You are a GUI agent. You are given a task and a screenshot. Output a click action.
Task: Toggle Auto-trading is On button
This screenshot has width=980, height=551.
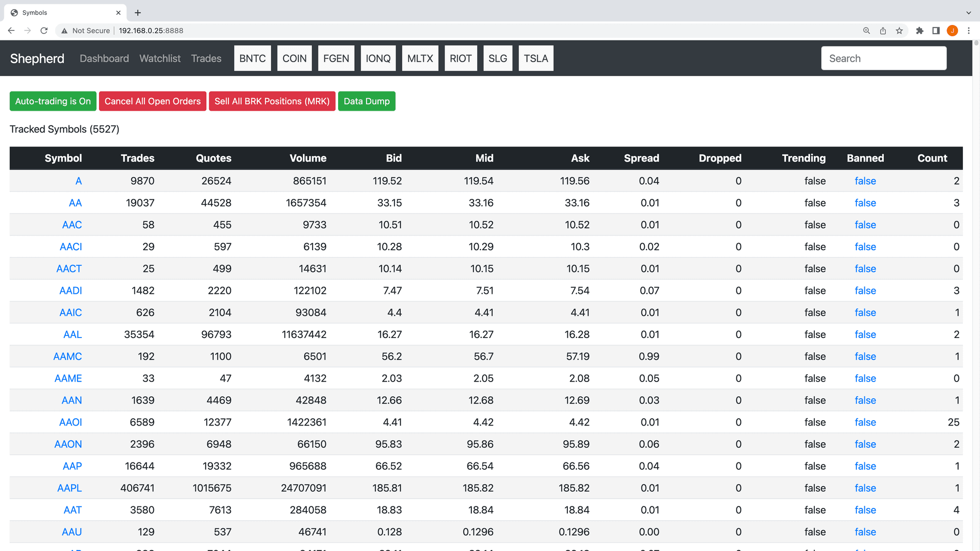click(53, 101)
